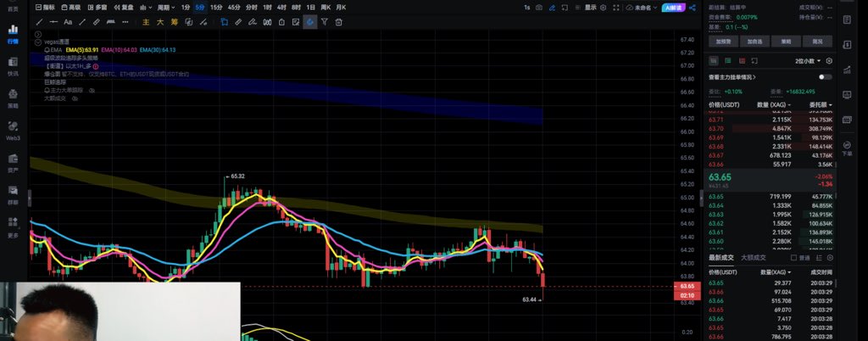
Task: Click the 63.65 current price label on axis
Action: (x=687, y=286)
